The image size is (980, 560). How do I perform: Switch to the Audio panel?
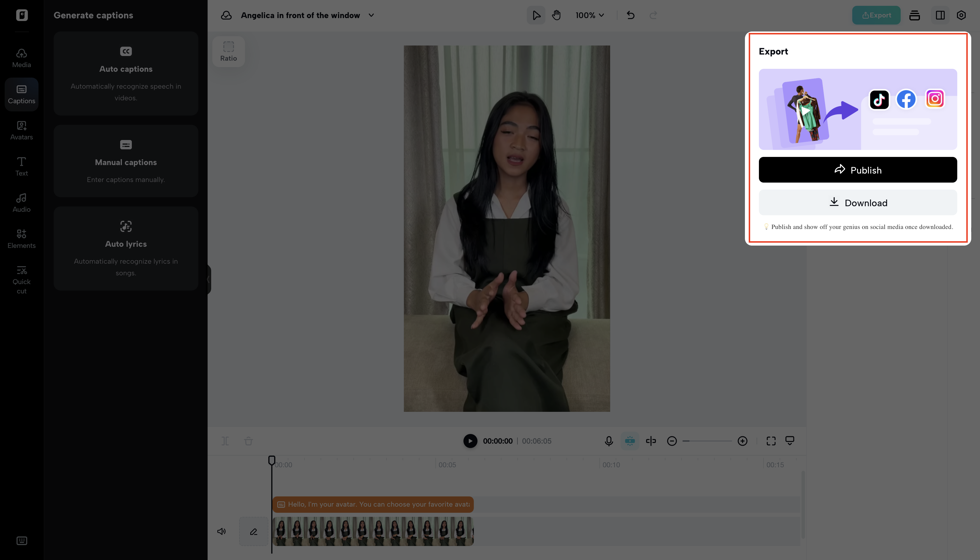coord(21,202)
